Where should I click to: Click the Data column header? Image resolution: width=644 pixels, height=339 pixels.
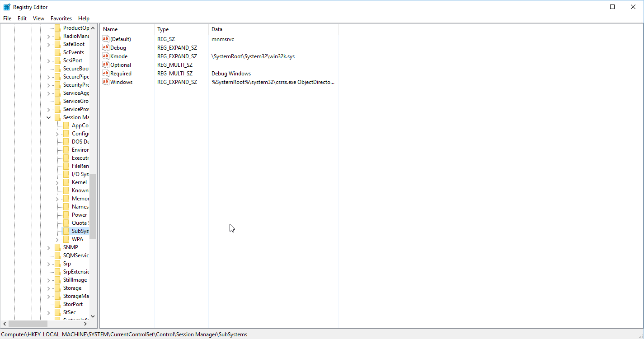273,29
